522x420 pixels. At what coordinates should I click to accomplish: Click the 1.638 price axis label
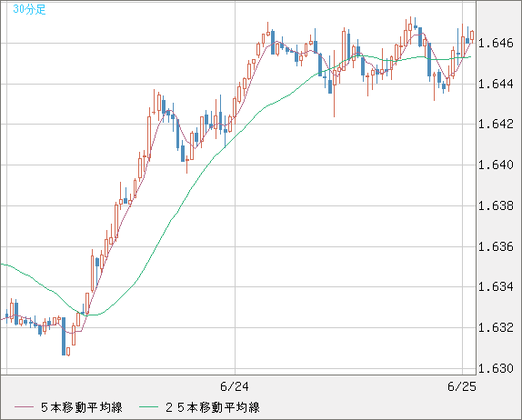coord(496,205)
